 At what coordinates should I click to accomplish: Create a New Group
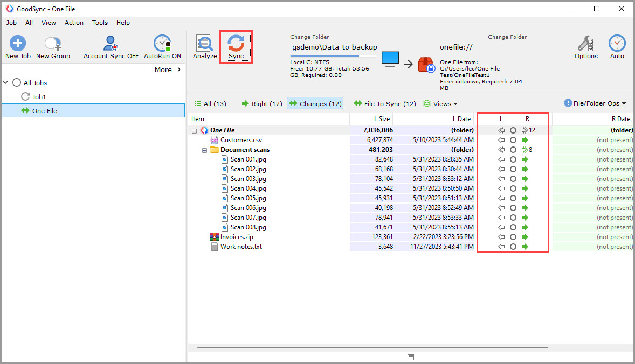click(53, 47)
